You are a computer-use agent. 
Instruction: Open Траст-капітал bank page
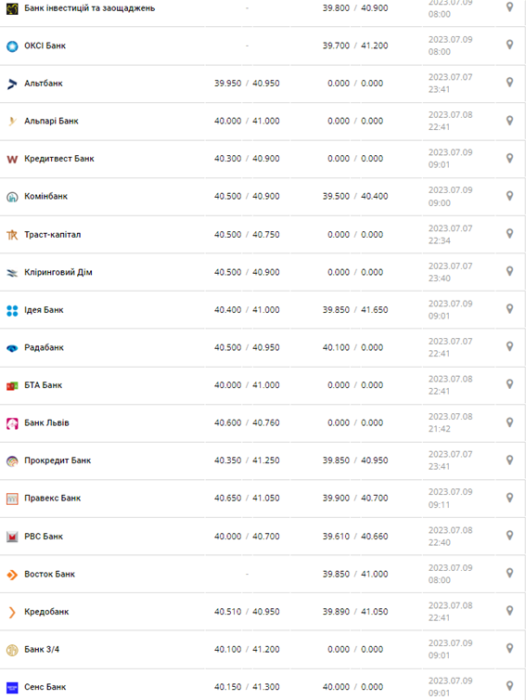point(52,234)
